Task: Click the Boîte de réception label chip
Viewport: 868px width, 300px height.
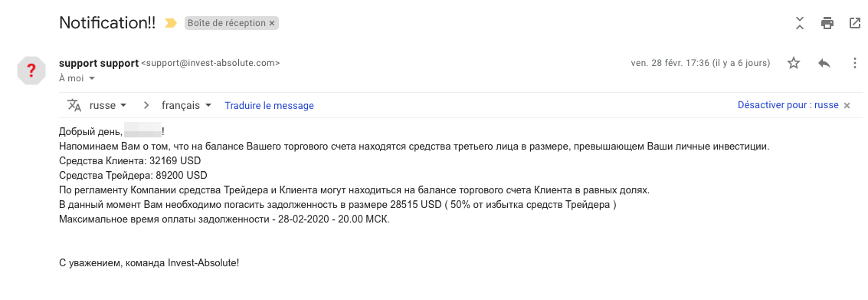Action: 227,23
